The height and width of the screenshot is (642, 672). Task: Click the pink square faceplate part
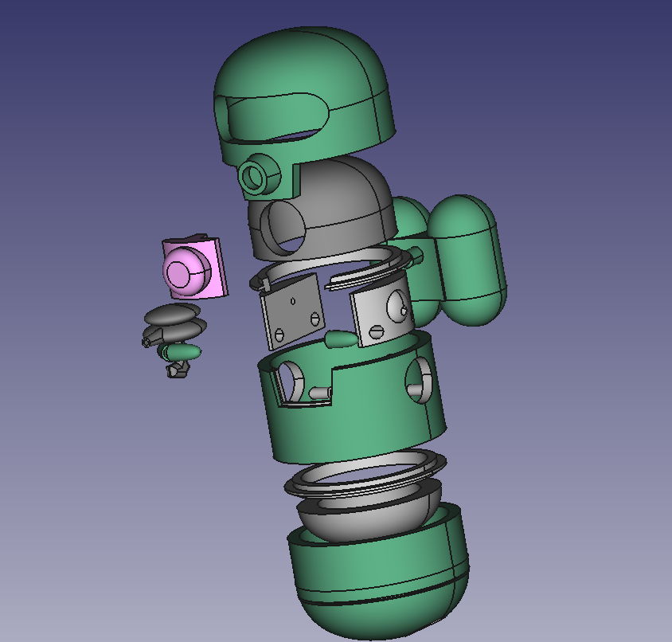pos(193,267)
